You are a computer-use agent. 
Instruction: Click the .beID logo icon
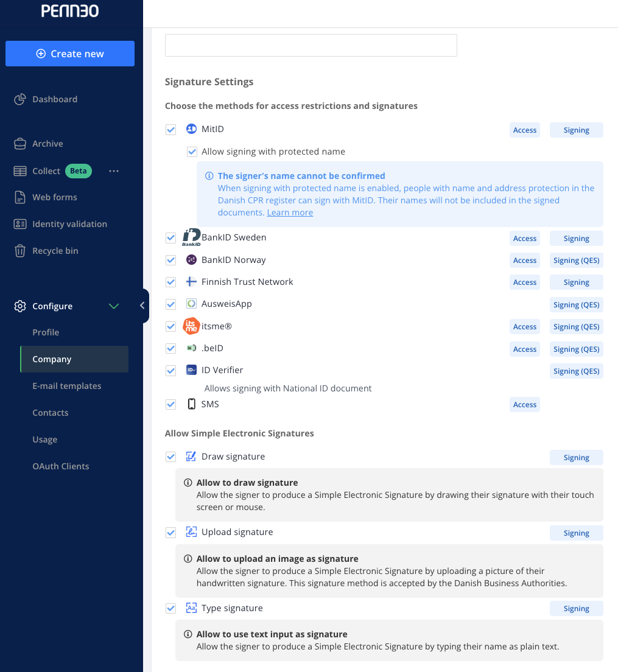coord(191,348)
